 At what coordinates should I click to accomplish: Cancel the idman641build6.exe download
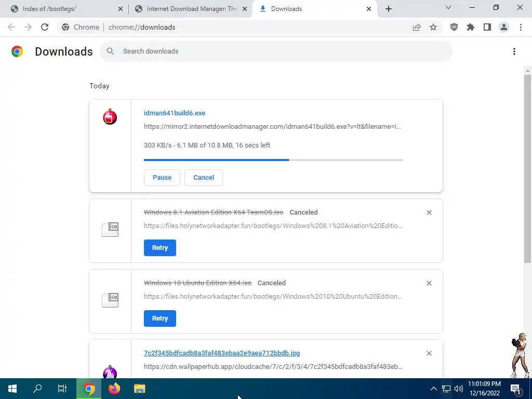click(204, 178)
